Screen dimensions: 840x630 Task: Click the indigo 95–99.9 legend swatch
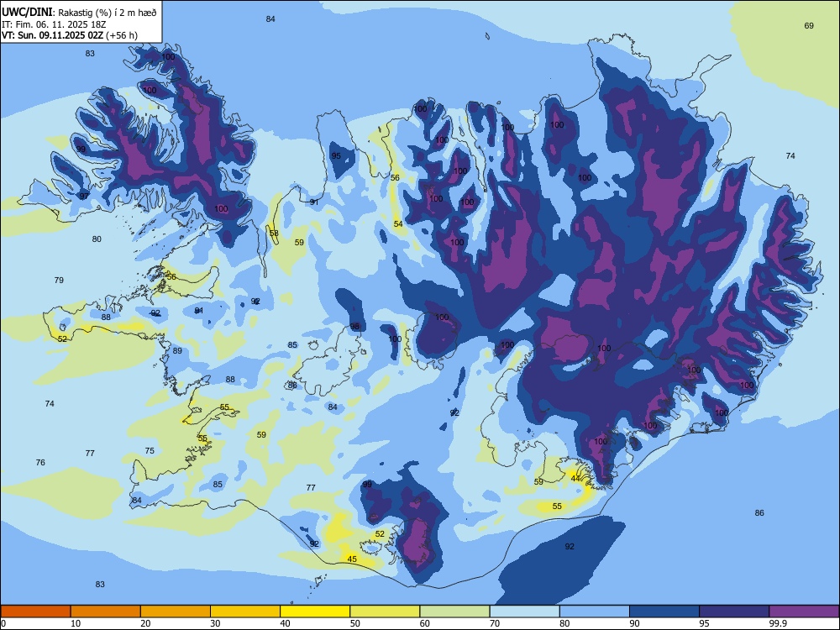click(734, 612)
